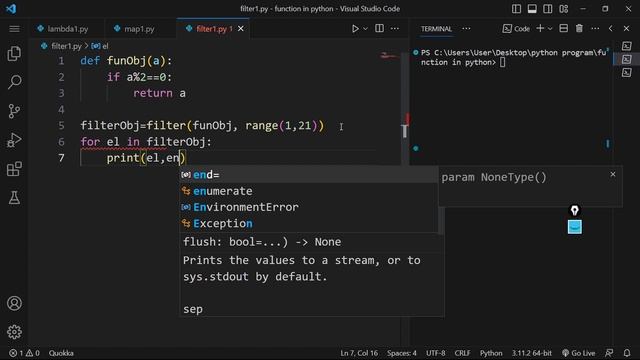
Task: Start Go Live server
Action: pyautogui.click(x=578, y=353)
